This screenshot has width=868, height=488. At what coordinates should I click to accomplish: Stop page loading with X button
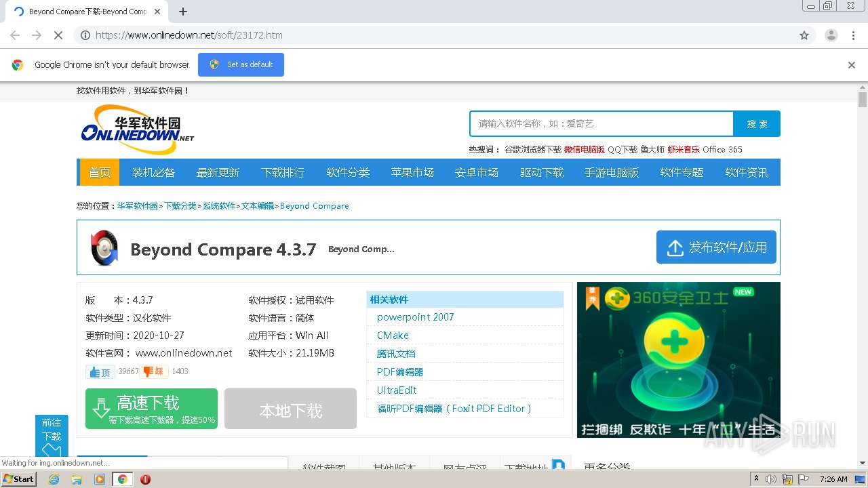point(58,35)
